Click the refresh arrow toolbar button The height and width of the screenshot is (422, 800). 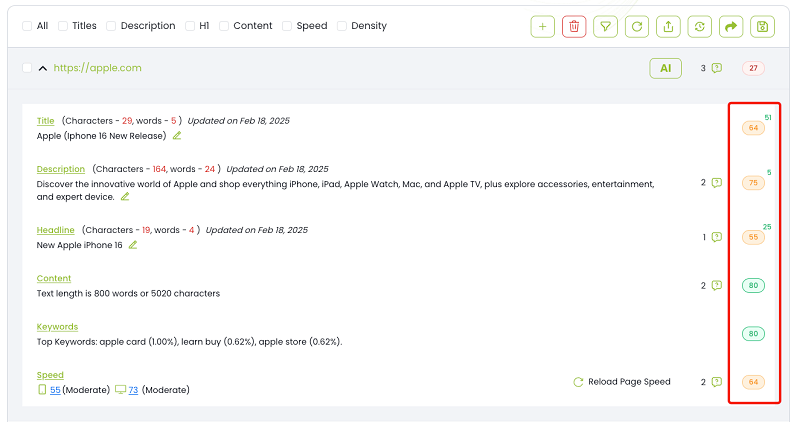(x=637, y=27)
